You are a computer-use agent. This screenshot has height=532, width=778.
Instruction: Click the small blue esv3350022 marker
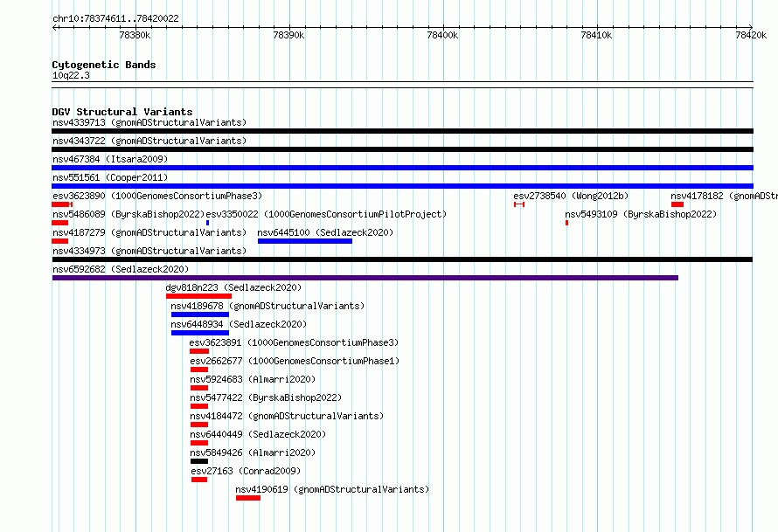207,223
